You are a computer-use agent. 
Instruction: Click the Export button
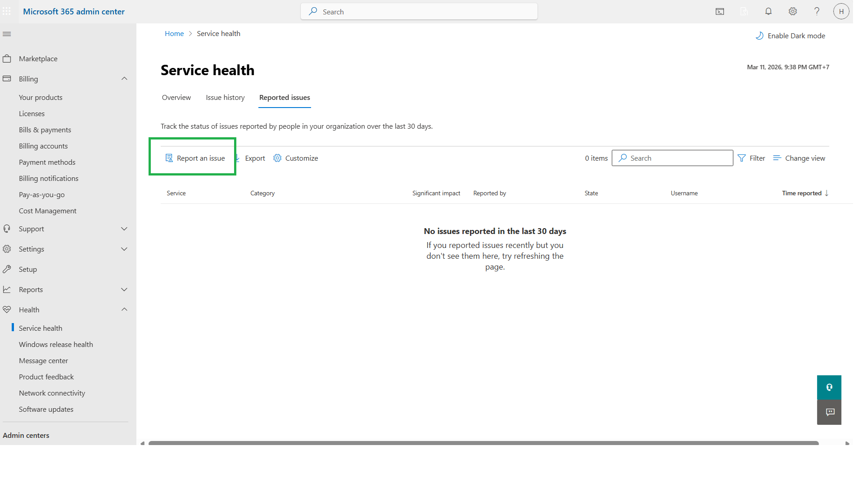tap(250, 158)
